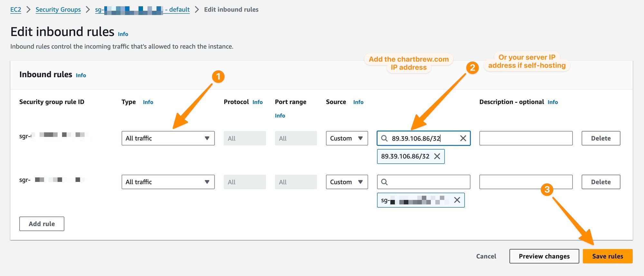Screen dimensions: 644x276
Task: Click the magnifier icon in the first source field
Action: click(x=384, y=138)
